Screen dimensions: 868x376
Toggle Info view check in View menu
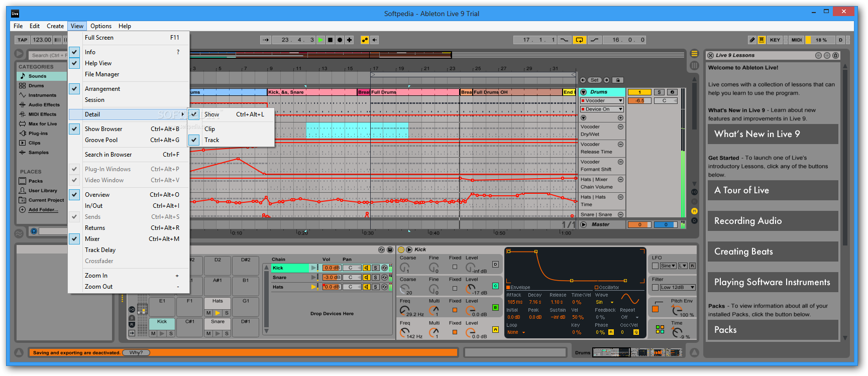(74, 52)
